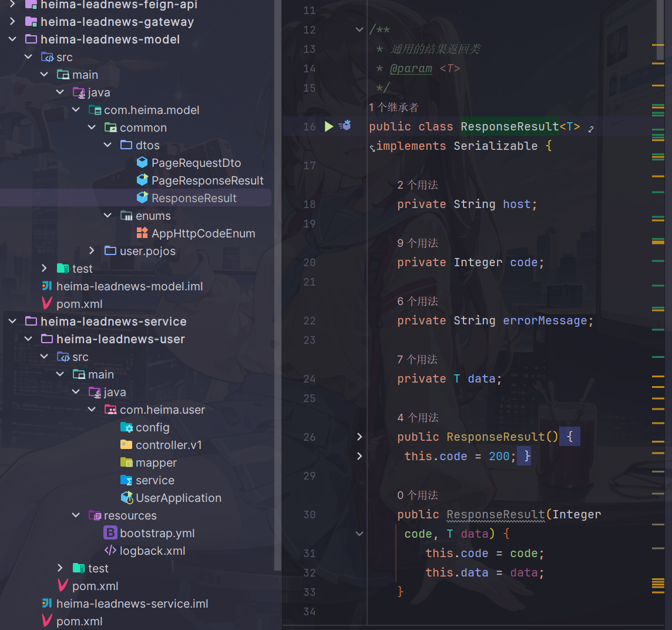Select the common package in tree
Screen dimensions: 672x630
(143, 128)
